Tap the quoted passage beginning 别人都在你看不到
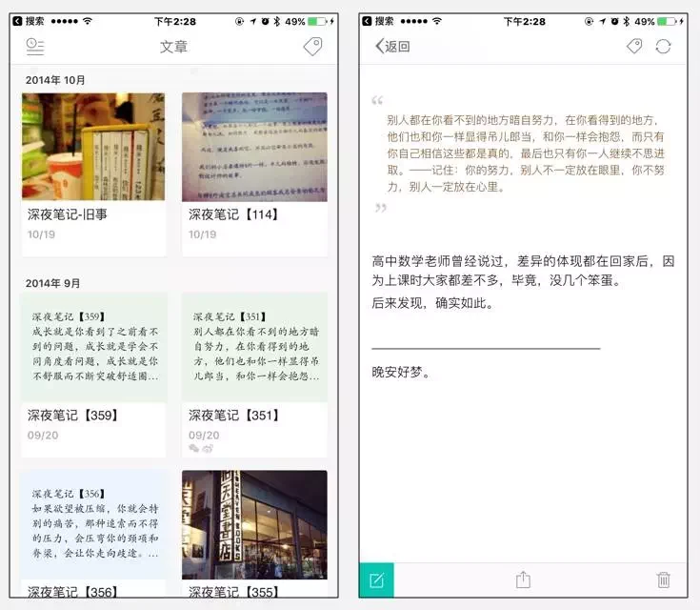This screenshot has height=610, width=700. click(x=526, y=153)
